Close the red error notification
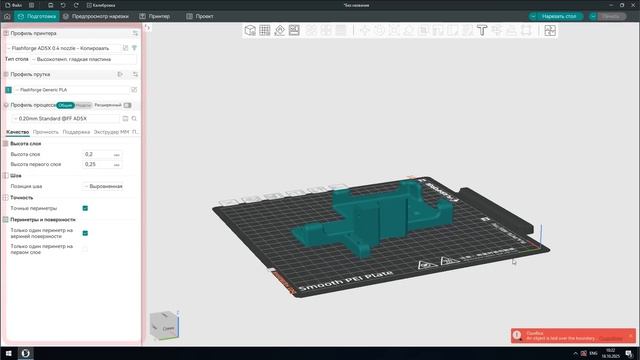This screenshot has height=360, width=640. [x=630, y=336]
